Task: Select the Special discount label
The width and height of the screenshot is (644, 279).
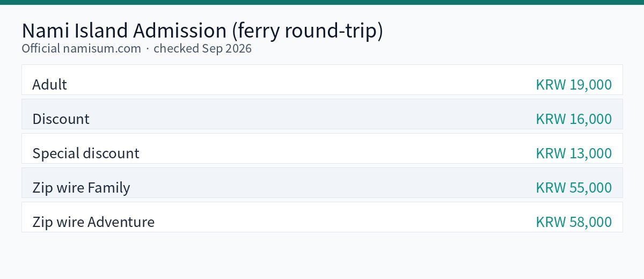Action: [86, 153]
